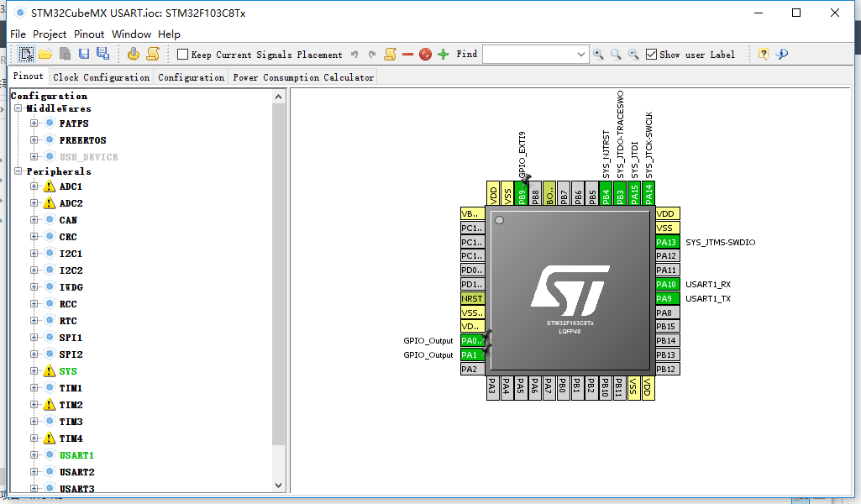Uncheck the Show user Label checkbox

[651, 55]
